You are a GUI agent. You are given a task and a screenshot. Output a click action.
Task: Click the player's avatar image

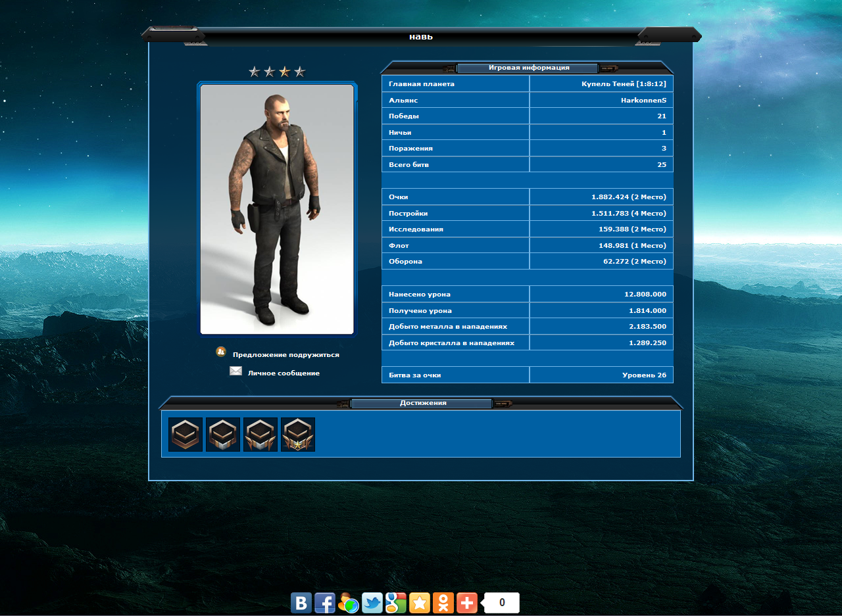[x=277, y=208]
